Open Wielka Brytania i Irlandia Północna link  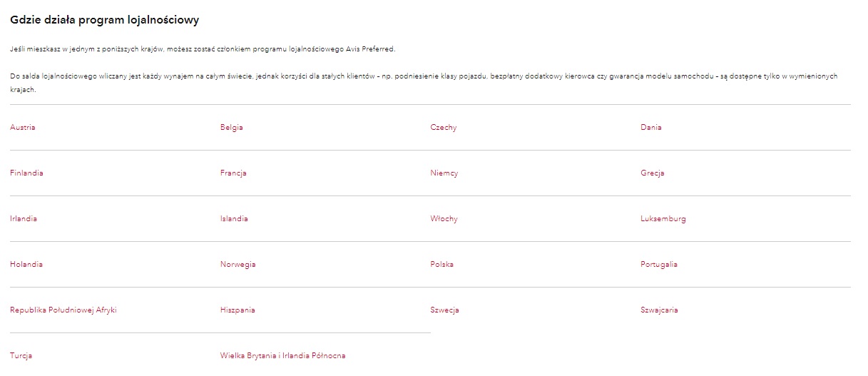283,356
